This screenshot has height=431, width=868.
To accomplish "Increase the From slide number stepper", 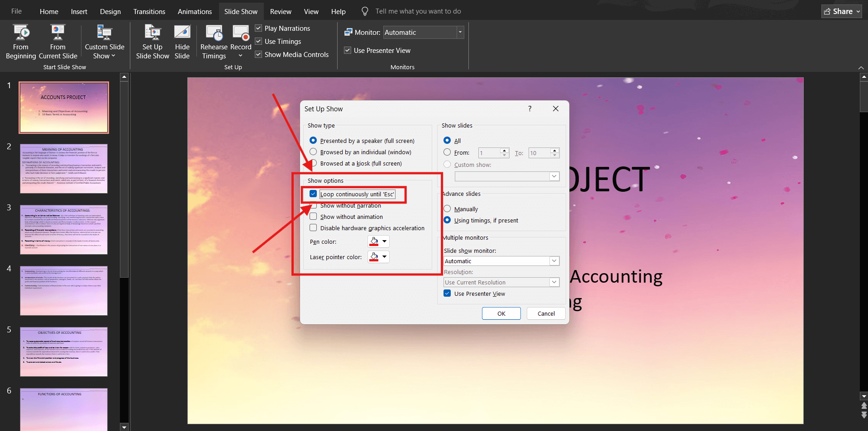I will [505, 150].
